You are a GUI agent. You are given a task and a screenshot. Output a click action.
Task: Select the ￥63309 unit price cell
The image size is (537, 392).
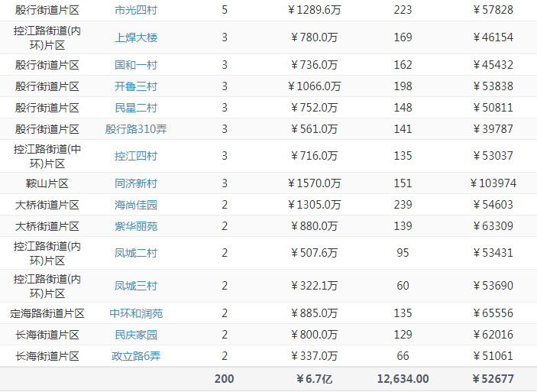point(493,226)
